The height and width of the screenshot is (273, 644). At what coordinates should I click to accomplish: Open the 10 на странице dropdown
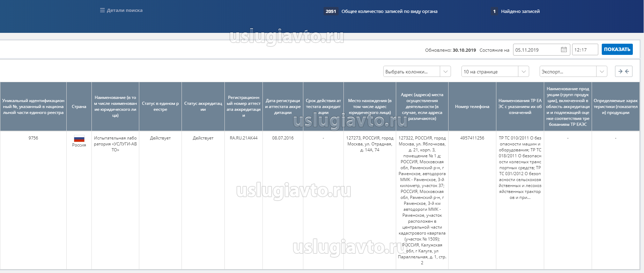(495, 72)
